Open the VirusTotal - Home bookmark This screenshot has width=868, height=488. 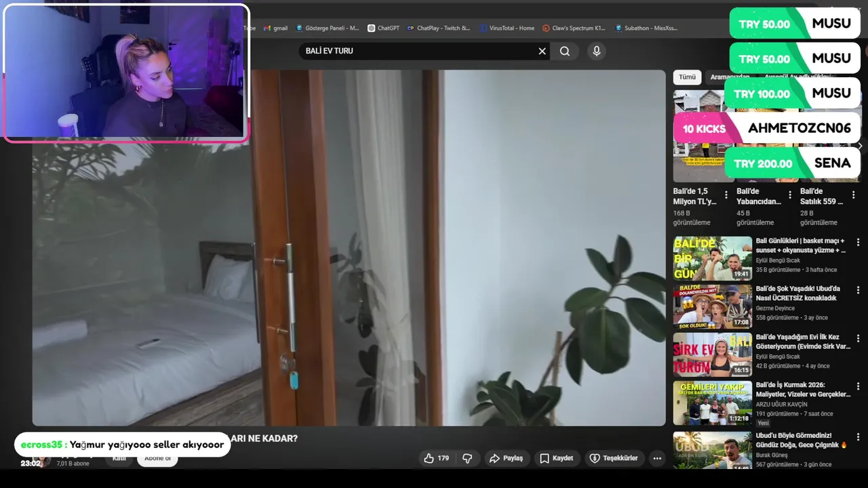pos(507,28)
